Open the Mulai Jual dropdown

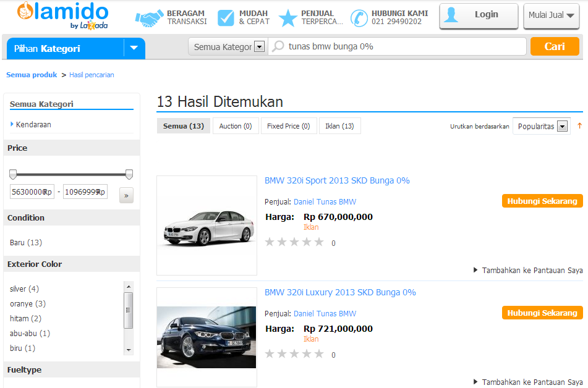coord(552,15)
